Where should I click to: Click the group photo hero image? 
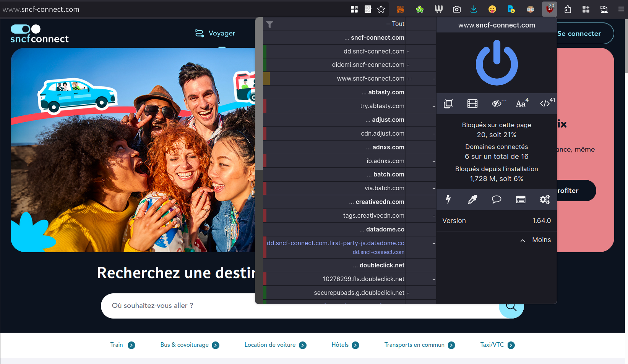pyautogui.click(x=133, y=150)
